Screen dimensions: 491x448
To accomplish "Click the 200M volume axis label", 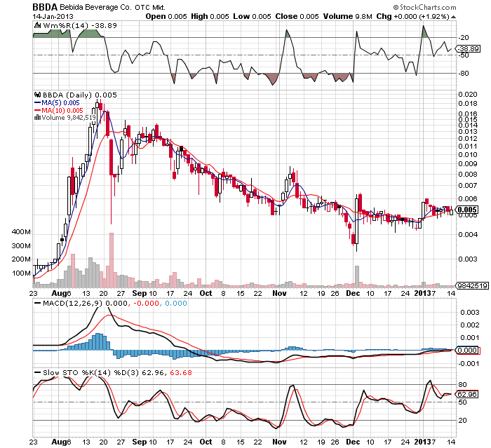I will point(21,259).
